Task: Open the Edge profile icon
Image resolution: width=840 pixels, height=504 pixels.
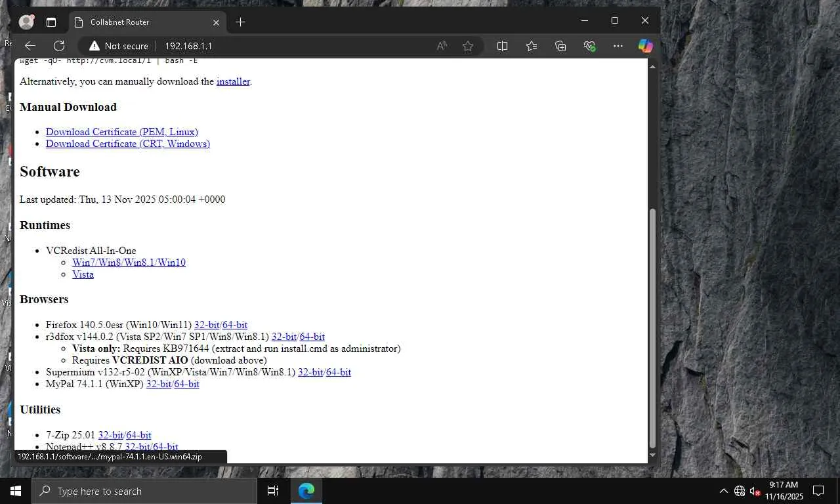Action: pos(26,22)
